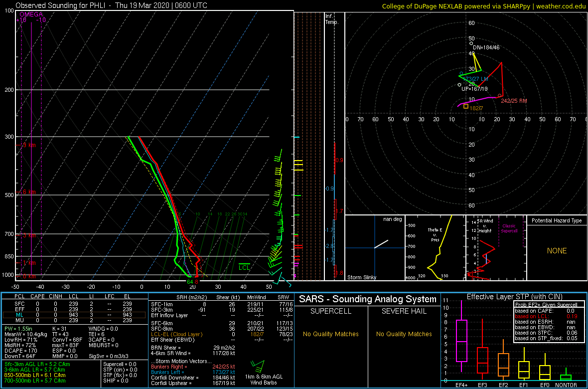The image size is (588, 389).
Task: Click the Bunkers Left storm motion line
Action: tap(193, 372)
